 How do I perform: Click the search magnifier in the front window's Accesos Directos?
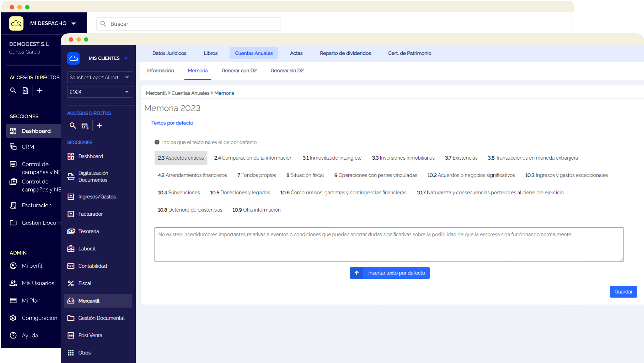click(x=73, y=126)
